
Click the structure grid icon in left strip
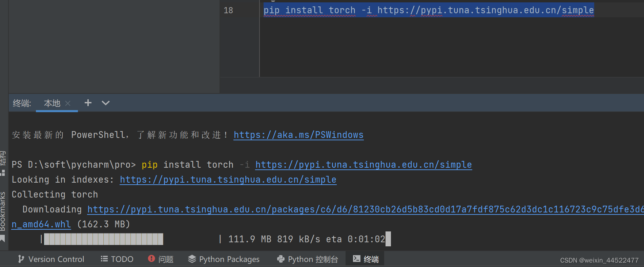(3, 173)
